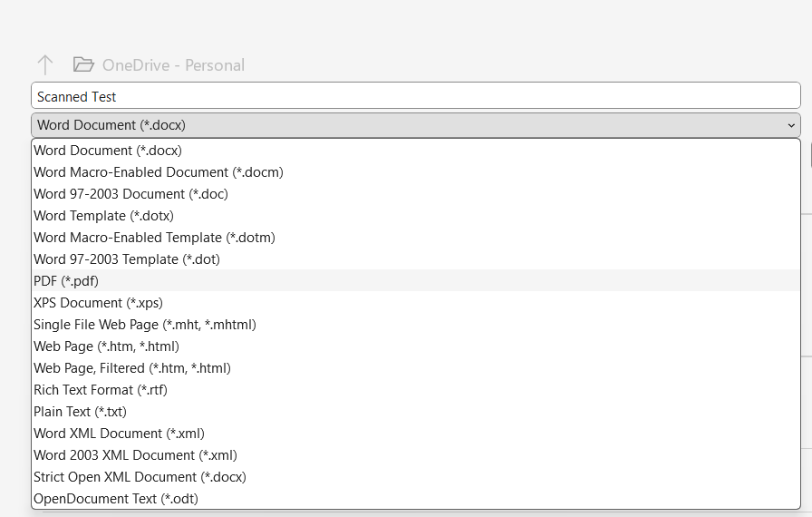Click the OneDrive folder icon
The height and width of the screenshot is (517, 812).
(x=83, y=65)
